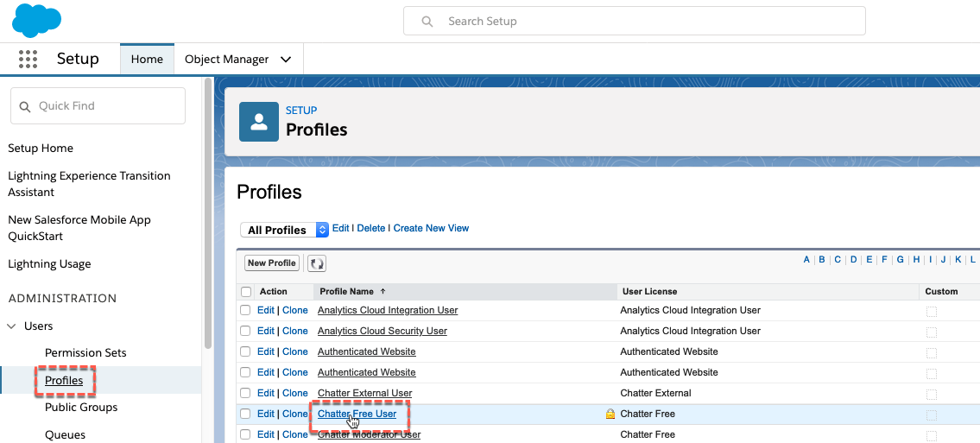Click the Profile Name sort arrow
This screenshot has width=980, height=443.
[x=383, y=291]
